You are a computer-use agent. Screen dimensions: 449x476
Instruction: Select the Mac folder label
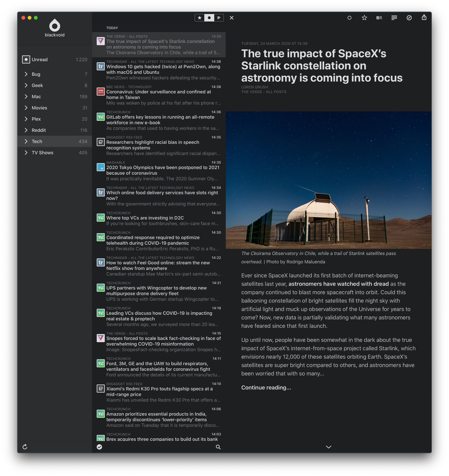(36, 96)
